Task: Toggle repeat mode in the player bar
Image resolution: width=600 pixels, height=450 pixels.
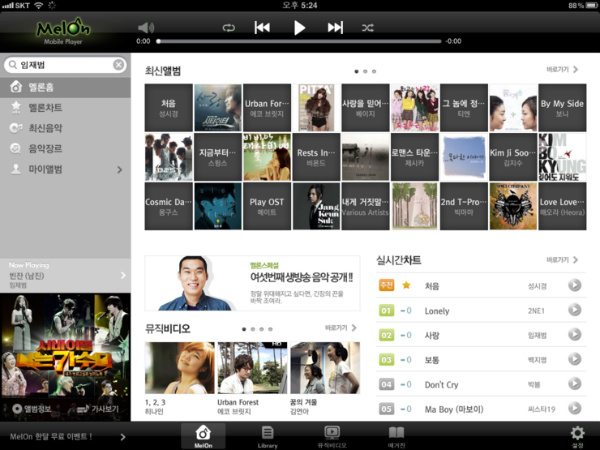Action: tap(228, 28)
